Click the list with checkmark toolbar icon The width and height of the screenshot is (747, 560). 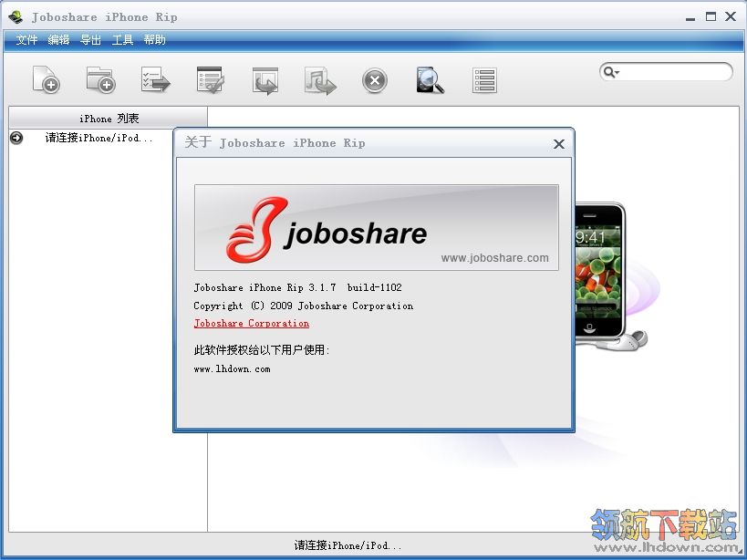coord(210,79)
